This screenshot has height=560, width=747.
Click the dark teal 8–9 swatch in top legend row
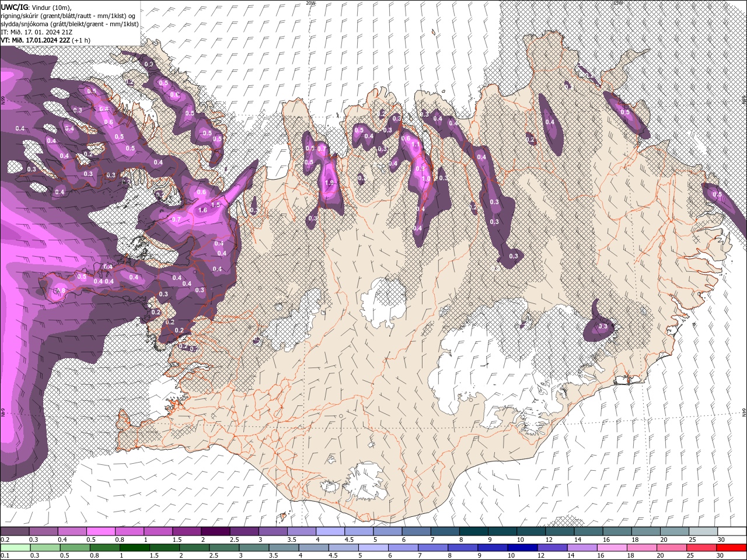(473, 531)
